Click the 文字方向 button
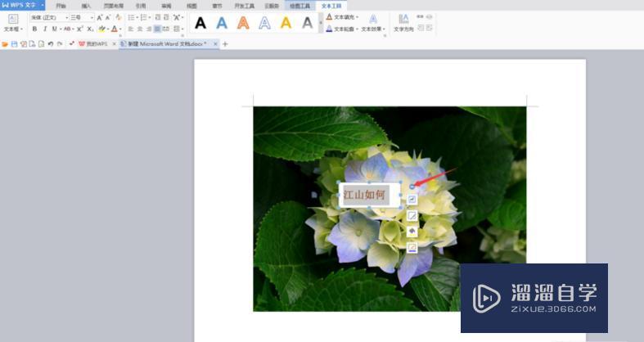This screenshot has width=644, height=342. (403, 24)
